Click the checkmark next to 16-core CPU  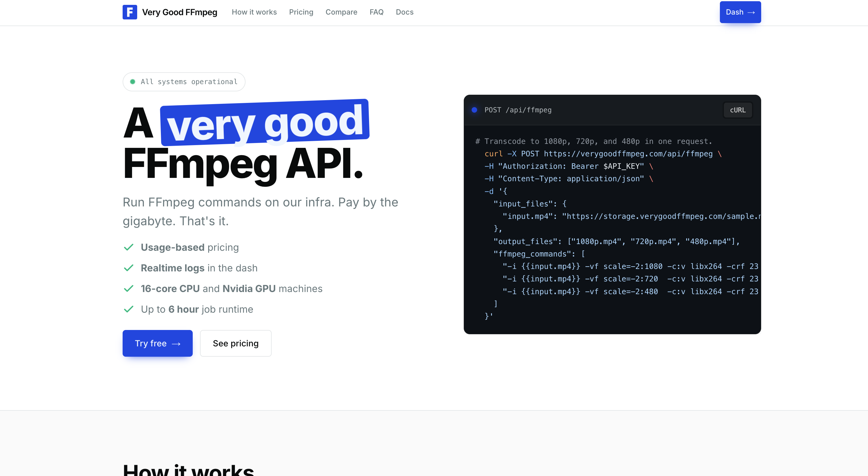(x=129, y=289)
